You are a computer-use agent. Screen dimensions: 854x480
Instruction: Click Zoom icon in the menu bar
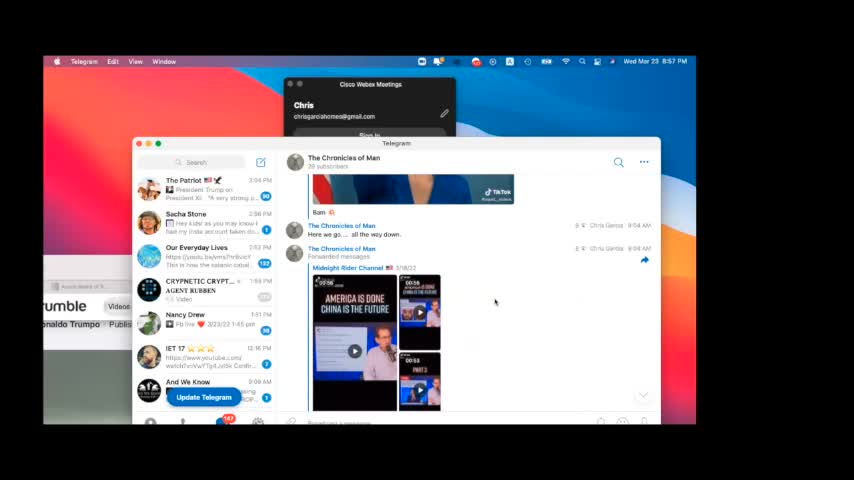[422, 62]
